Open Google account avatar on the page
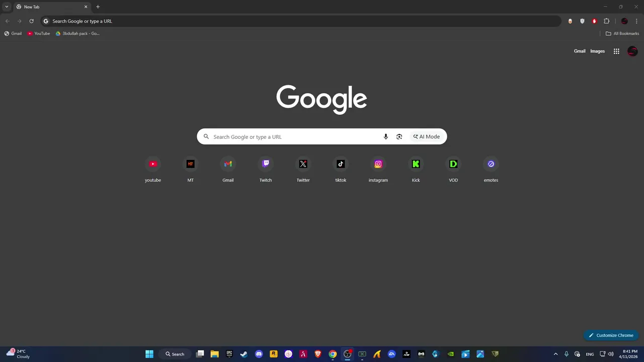Screen dimensions: 644x362 632,51
